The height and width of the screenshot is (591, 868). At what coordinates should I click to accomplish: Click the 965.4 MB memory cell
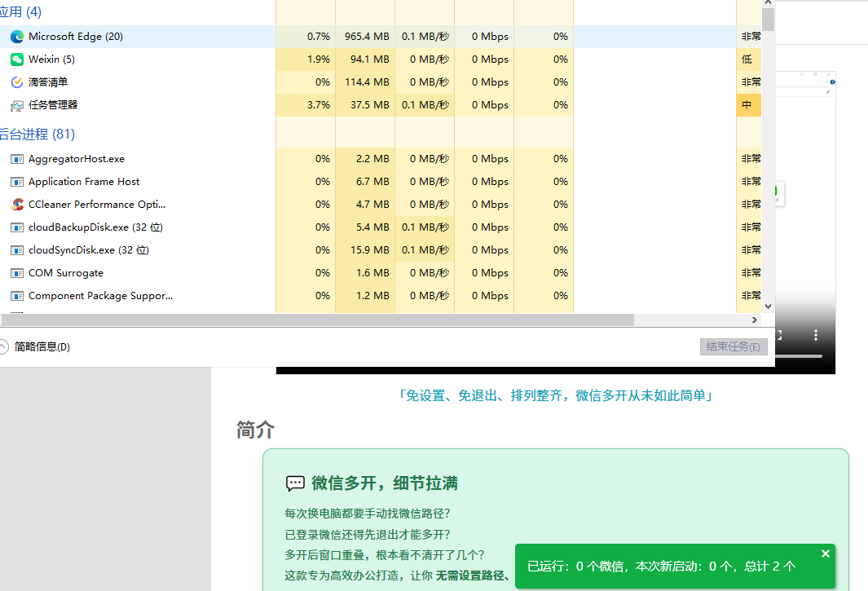click(365, 37)
